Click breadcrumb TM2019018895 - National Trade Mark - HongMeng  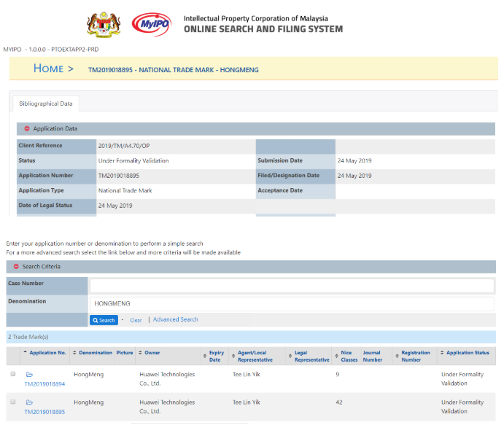(x=174, y=70)
